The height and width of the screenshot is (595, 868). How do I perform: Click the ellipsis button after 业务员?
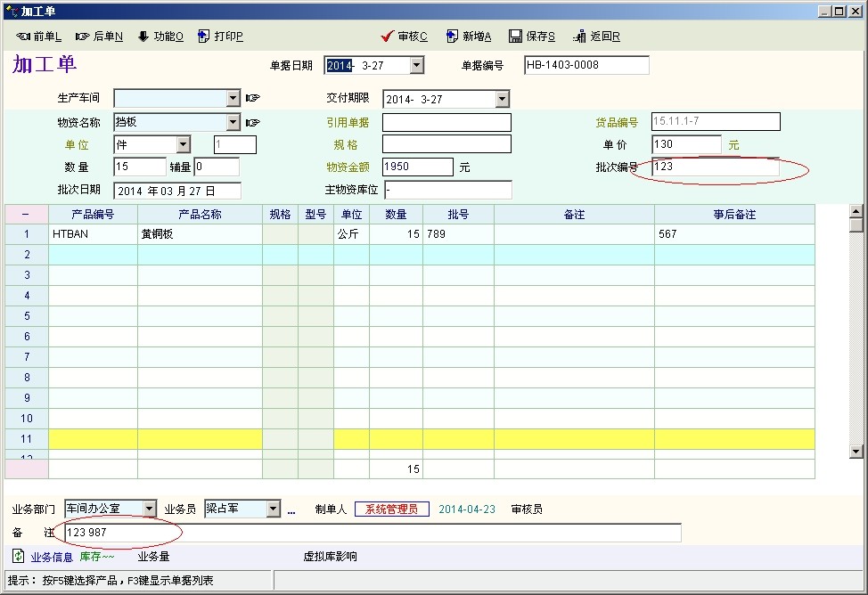point(291,510)
